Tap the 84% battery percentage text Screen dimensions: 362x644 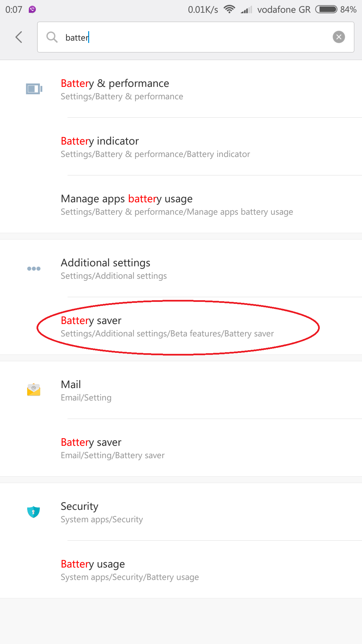348,9
